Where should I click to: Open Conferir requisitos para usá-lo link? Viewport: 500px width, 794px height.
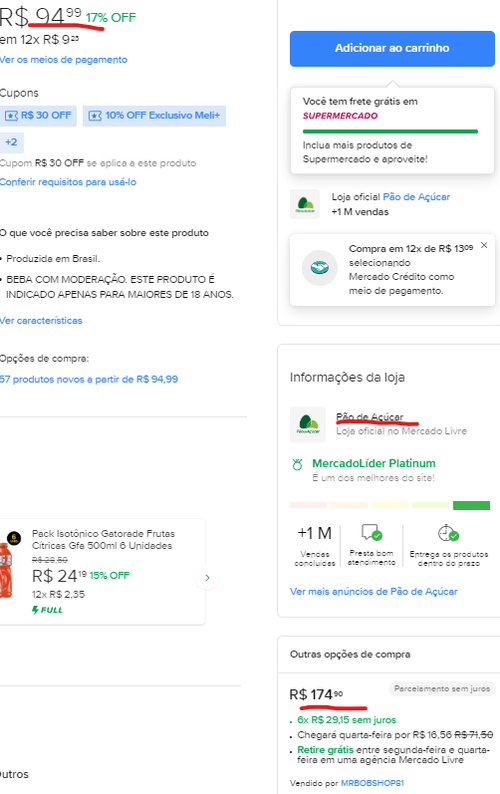[x=68, y=182]
